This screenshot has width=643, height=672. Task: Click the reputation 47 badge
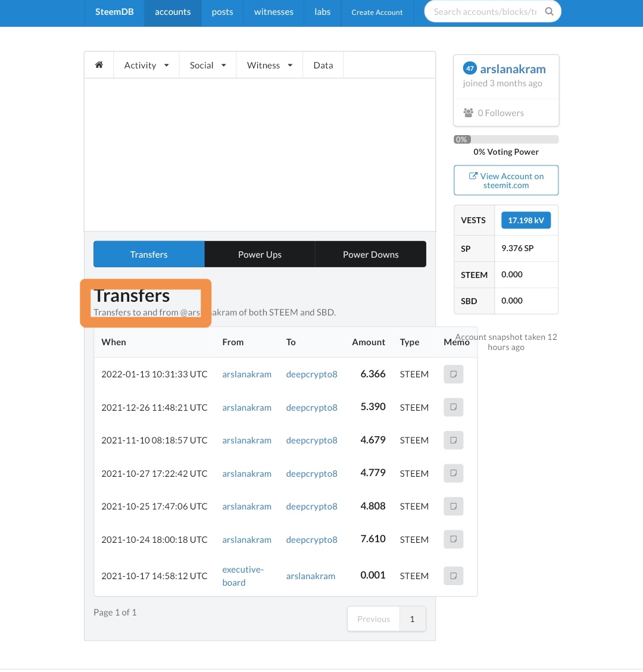pyautogui.click(x=470, y=68)
